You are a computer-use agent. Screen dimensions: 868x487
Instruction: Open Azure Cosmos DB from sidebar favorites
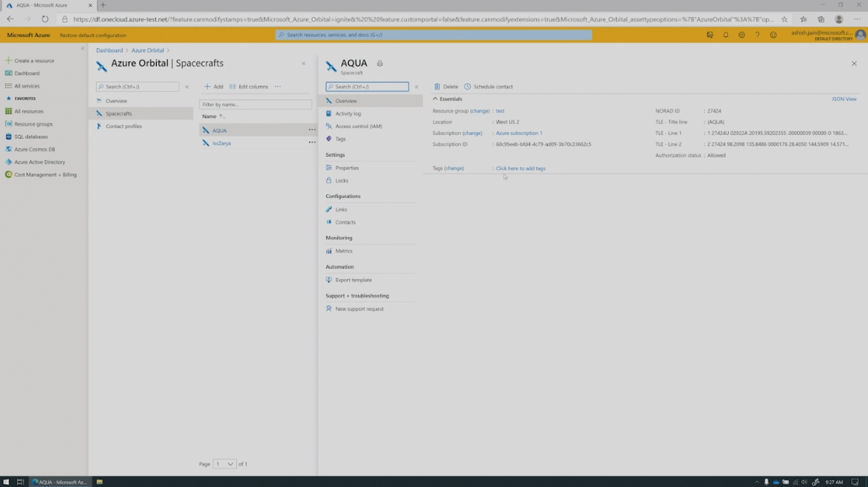34,149
